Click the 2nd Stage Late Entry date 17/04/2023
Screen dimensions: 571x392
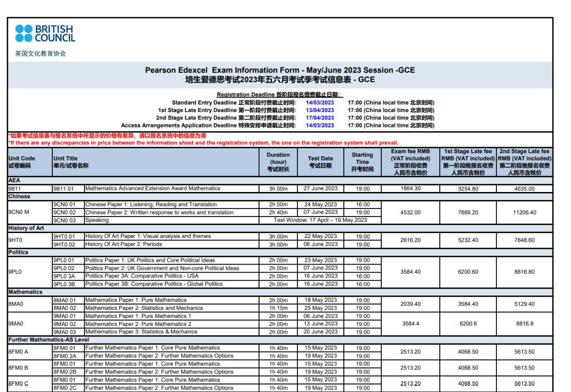(x=320, y=118)
